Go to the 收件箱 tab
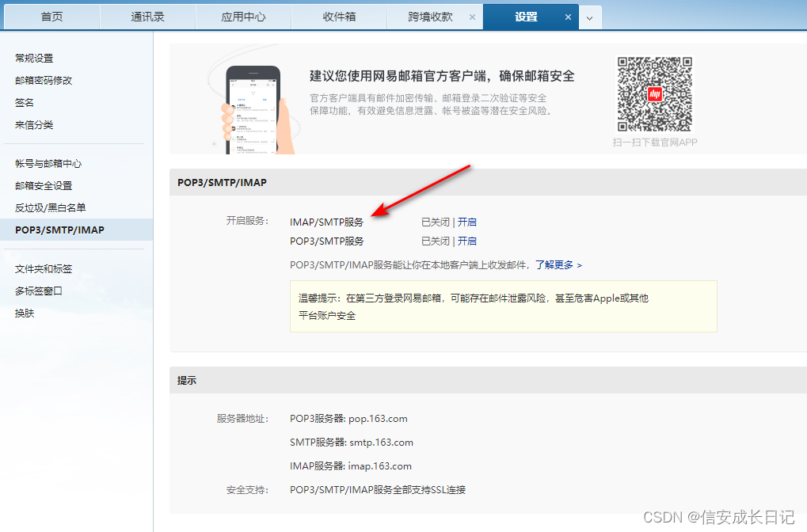This screenshot has height=532, width=807. click(x=339, y=17)
